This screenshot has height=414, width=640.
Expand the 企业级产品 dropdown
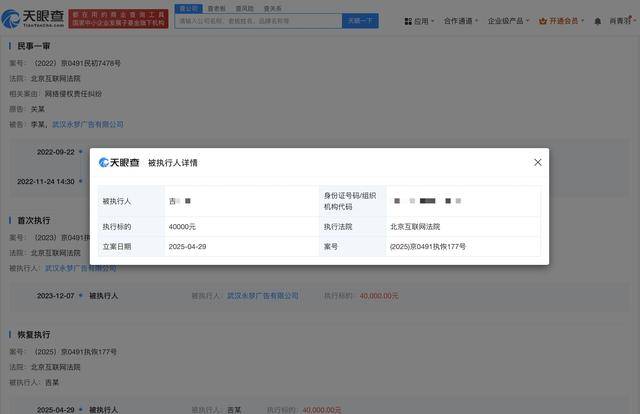pos(508,21)
